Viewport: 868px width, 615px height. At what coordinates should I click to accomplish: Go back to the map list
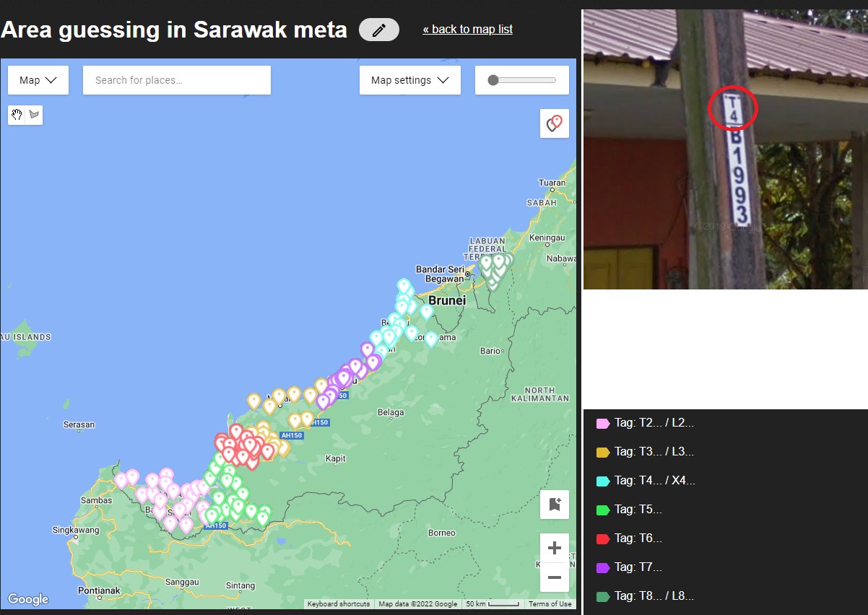click(467, 30)
